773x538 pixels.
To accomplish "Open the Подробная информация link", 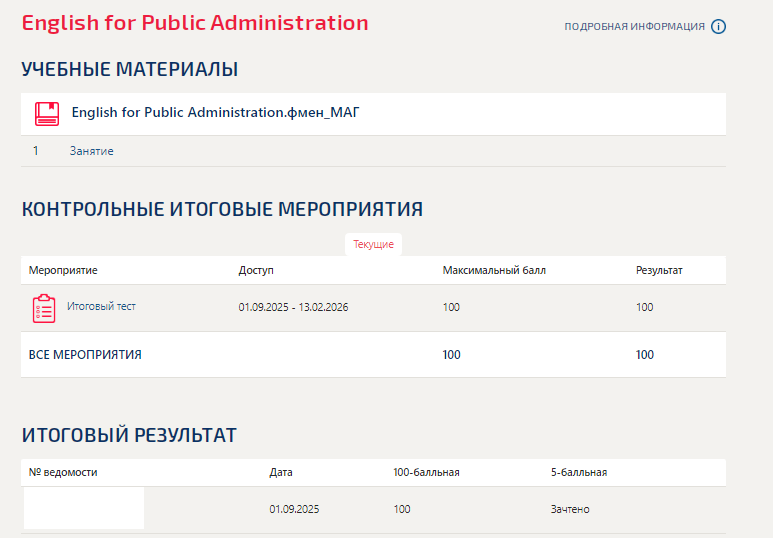I will [x=634, y=27].
